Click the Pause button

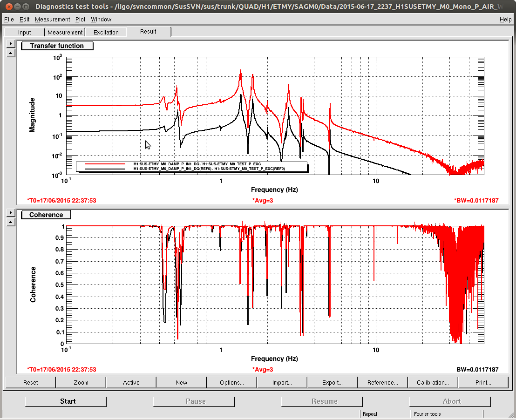point(194,401)
